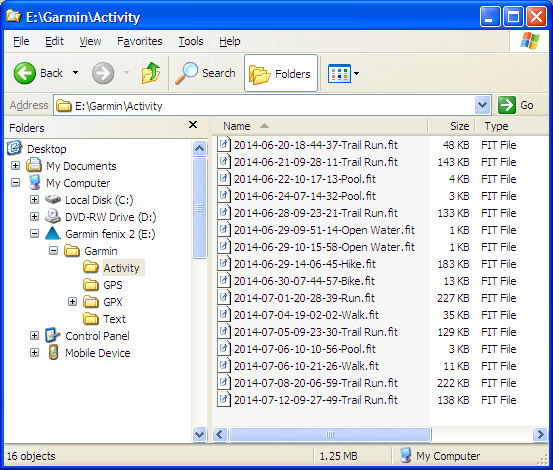Click the horizontal scrollbar thumb in file list

(x=330, y=434)
